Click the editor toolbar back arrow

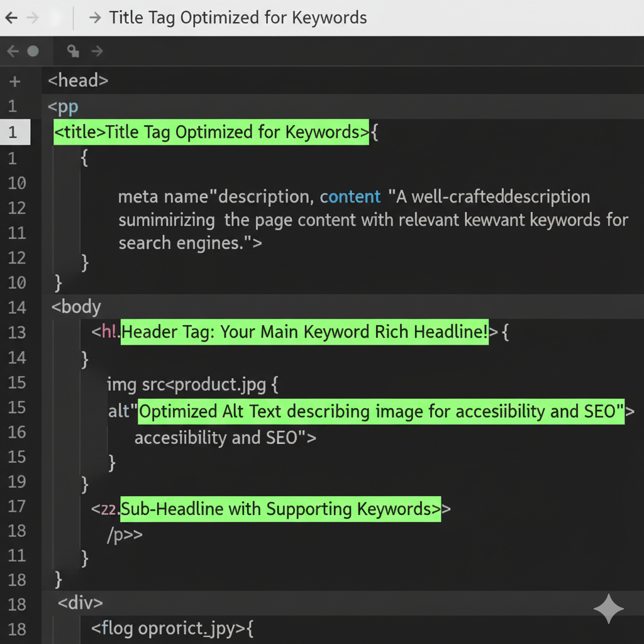click(13, 51)
